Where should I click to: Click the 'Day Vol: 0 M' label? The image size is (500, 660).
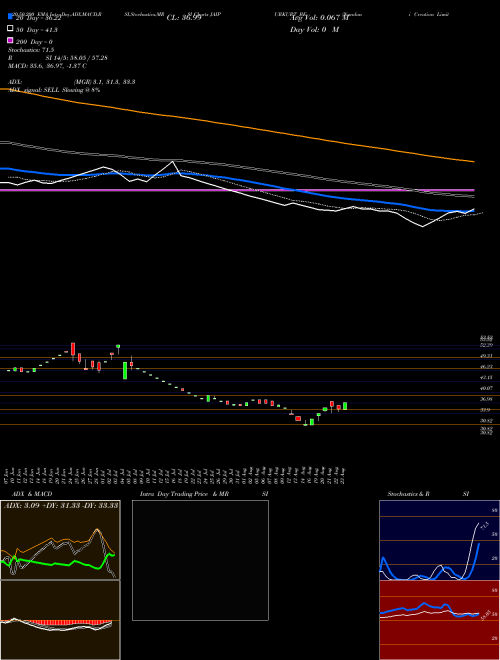(x=314, y=30)
